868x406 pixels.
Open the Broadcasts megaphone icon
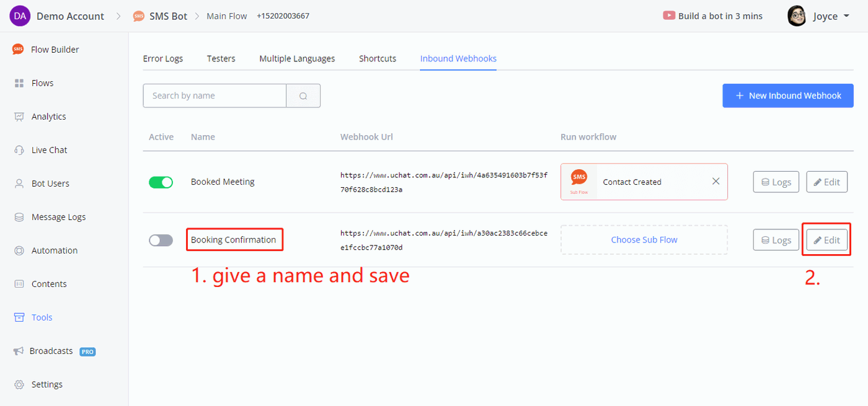click(x=19, y=351)
